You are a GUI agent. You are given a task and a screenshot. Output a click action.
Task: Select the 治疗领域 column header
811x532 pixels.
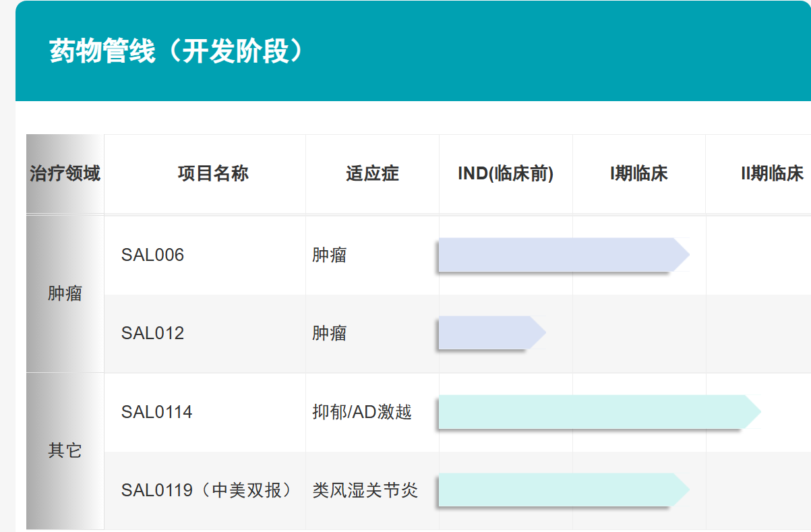click(65, 174)
